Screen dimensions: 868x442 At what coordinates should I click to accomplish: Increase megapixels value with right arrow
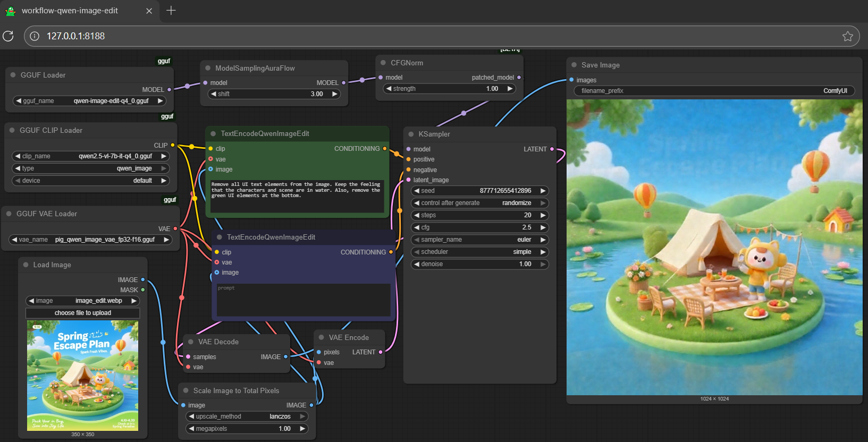click(x=303, y=429)
